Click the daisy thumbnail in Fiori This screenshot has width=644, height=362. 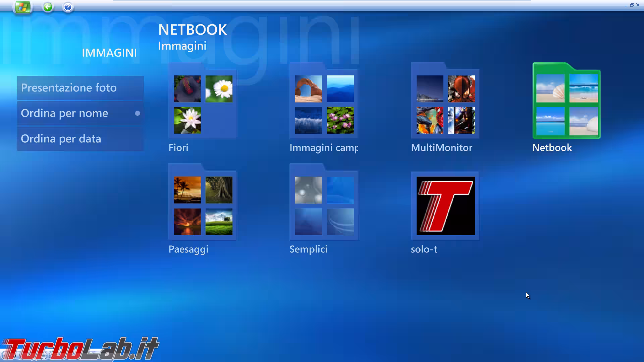click(x=219, y=88)
